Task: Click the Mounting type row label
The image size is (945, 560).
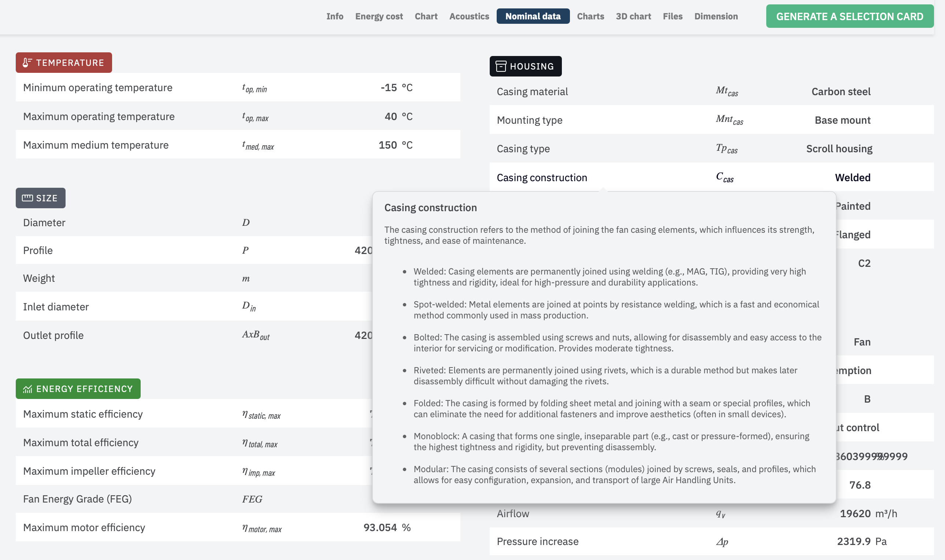Action: (529, 120)
